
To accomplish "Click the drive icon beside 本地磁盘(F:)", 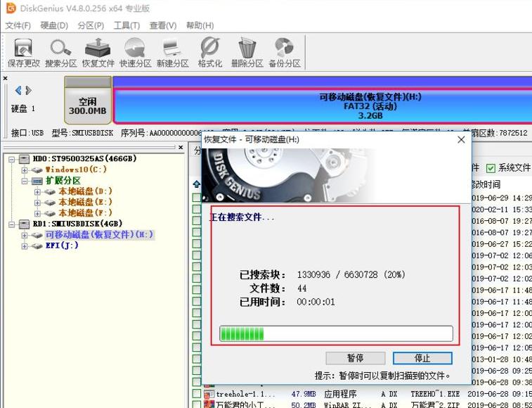I will [x=49, y=213].
